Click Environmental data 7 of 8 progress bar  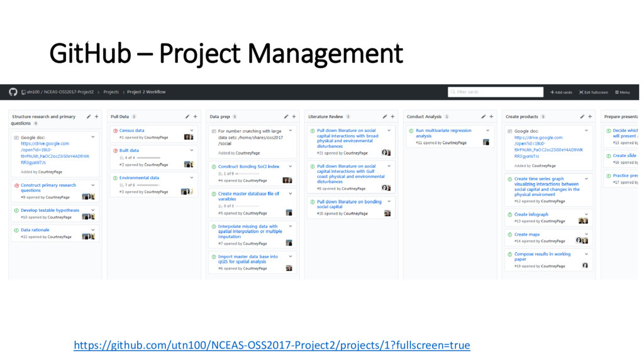click(148, 185)
